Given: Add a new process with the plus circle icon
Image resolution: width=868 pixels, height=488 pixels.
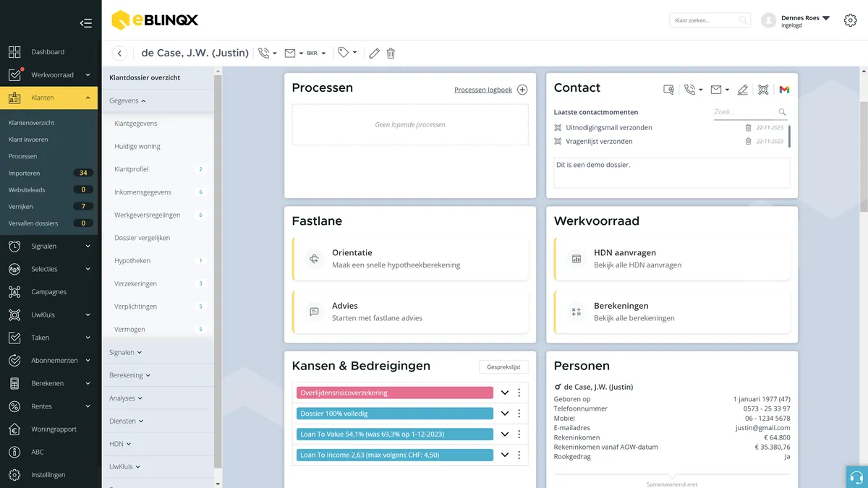Looking at the screenshot, I should pyautogui.click(x=522, y=90).
